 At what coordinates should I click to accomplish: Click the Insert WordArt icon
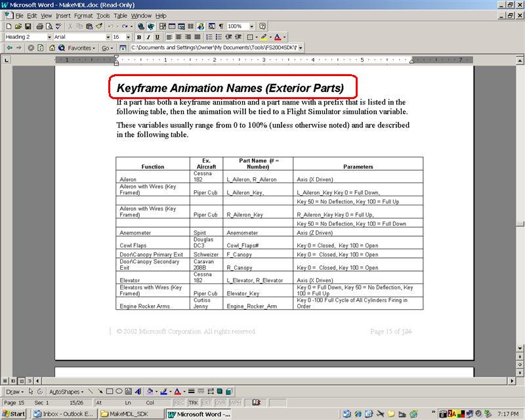(138, 391)
